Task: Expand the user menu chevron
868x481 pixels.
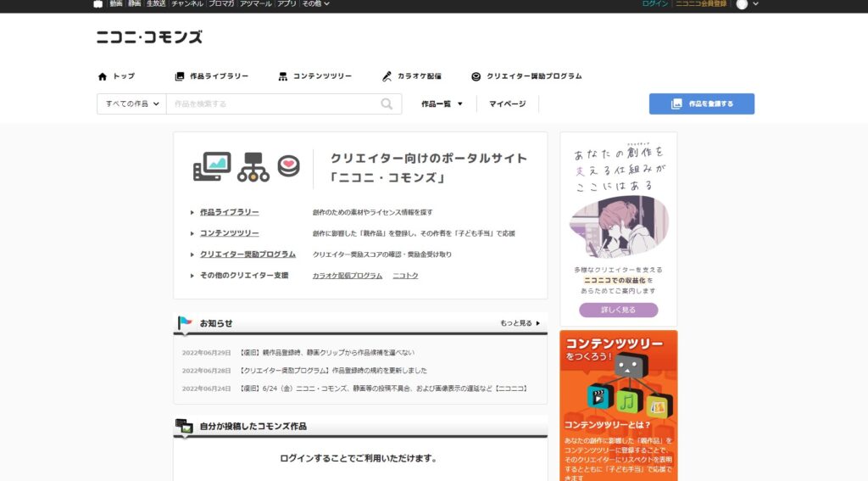Action: coord(755,4)
